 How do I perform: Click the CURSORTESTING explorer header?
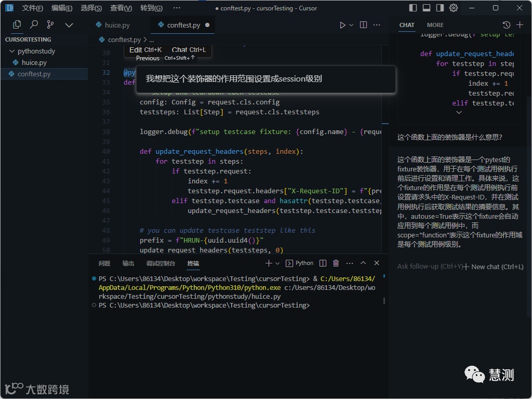point(28,39)
